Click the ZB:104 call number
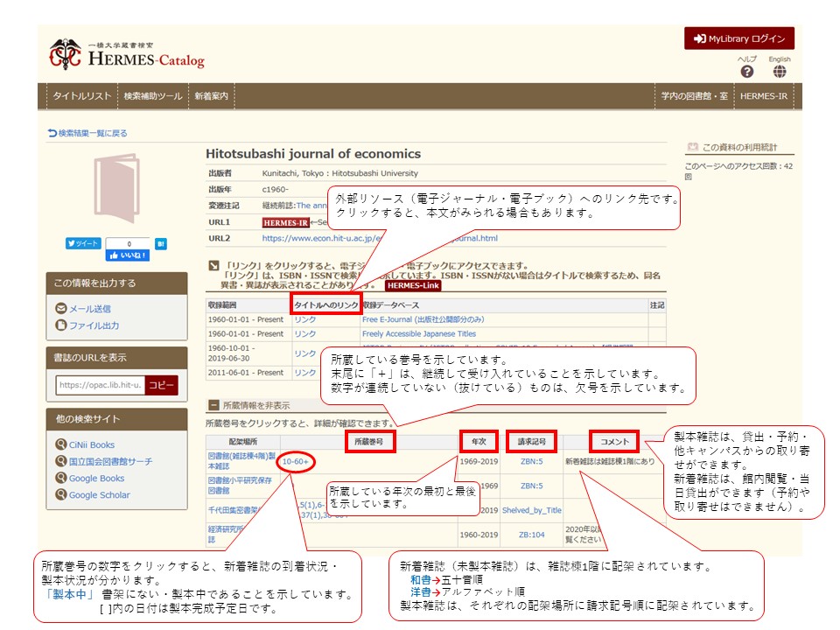The height and width of the screenshot is (630, 840). [x=531, y=535]
